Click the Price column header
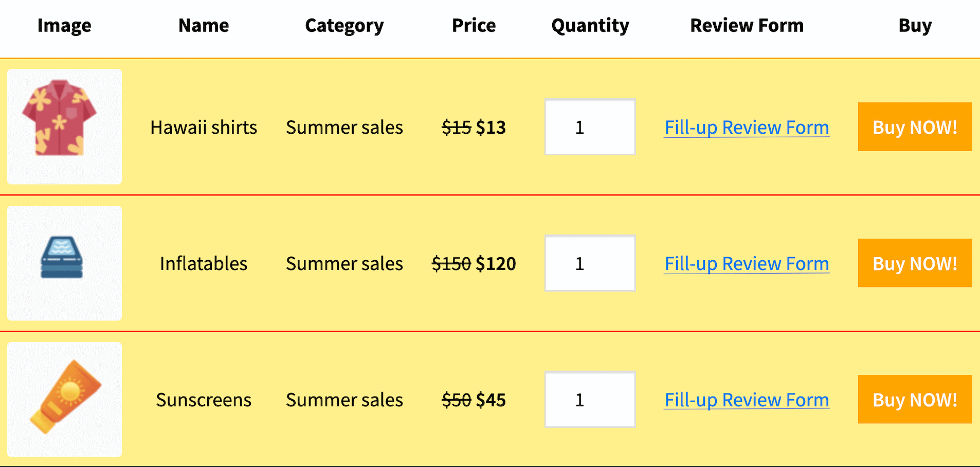This screenshot has width=980, height=467. tap(473, 25)
